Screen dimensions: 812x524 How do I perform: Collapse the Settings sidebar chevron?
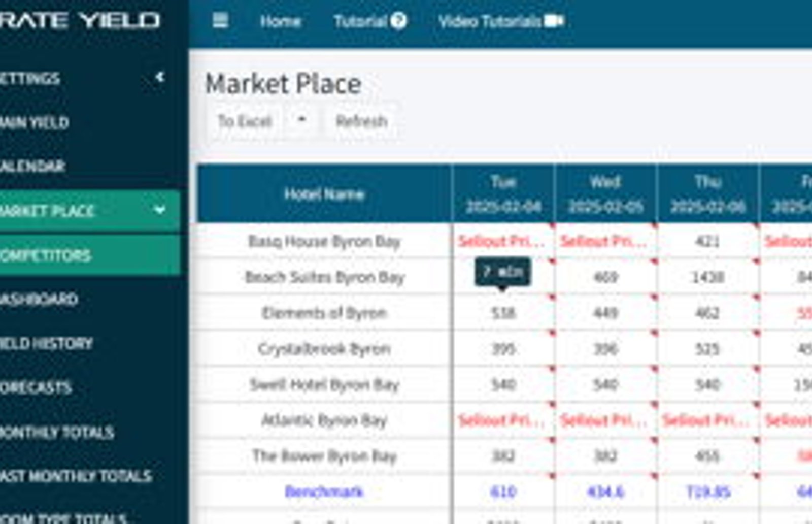coord(160,77)
